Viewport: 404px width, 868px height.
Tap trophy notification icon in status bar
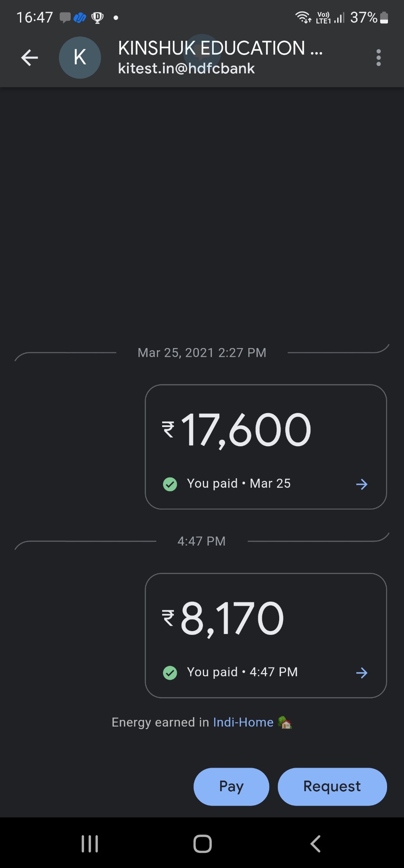click(98, 18)
